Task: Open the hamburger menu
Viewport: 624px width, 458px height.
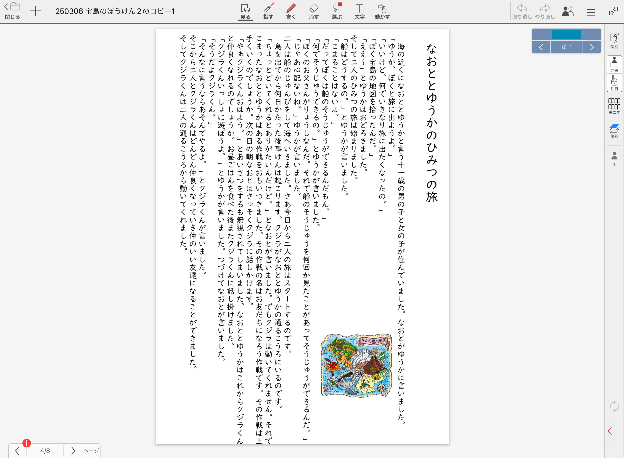Action: (x=590, y=11)
